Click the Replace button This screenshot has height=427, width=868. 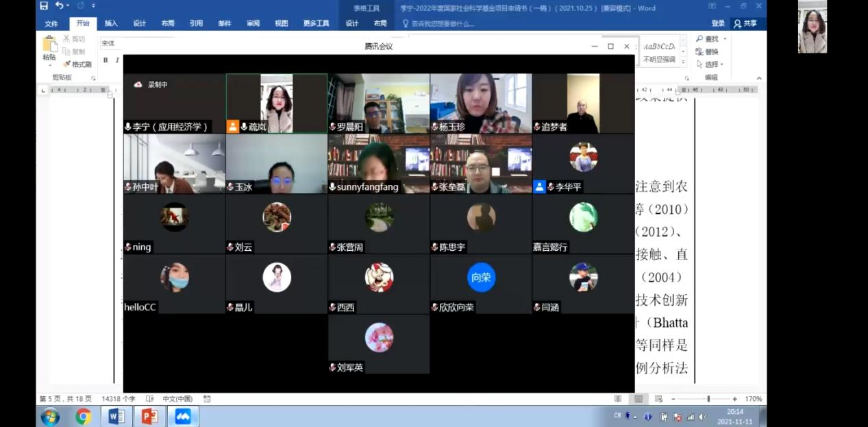coord(707,51)
